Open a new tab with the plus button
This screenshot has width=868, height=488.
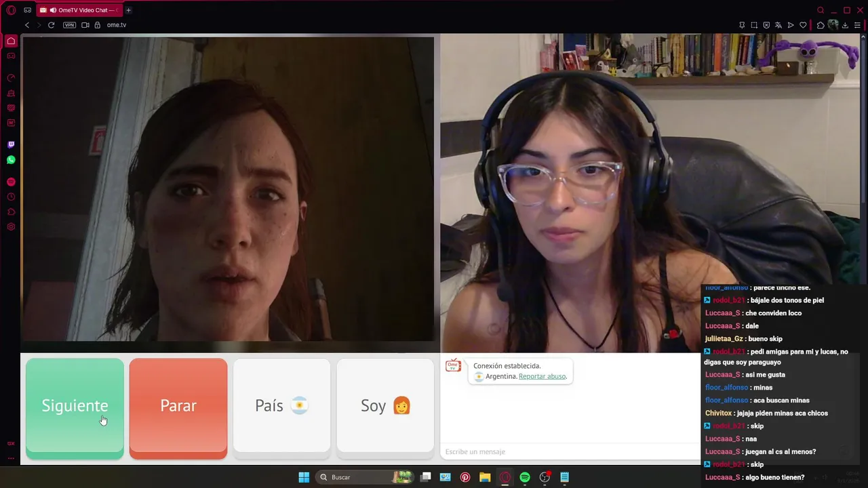[128, 10]
